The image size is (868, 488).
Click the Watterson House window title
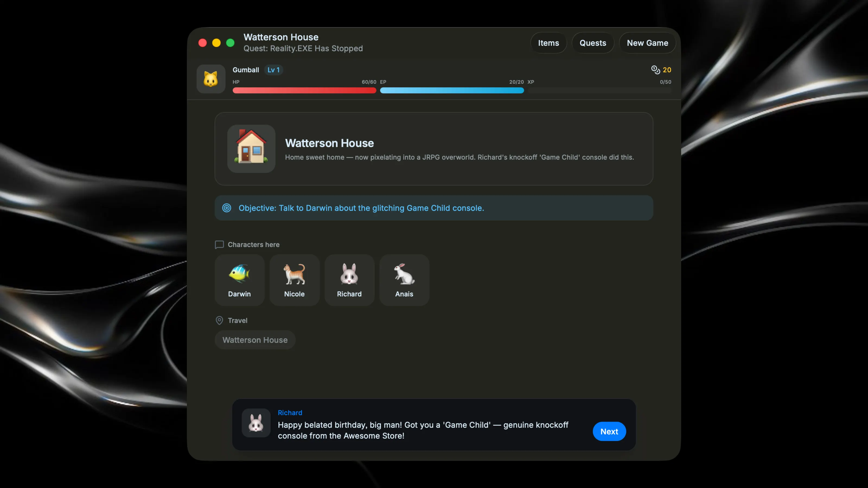tap(281, 37)
